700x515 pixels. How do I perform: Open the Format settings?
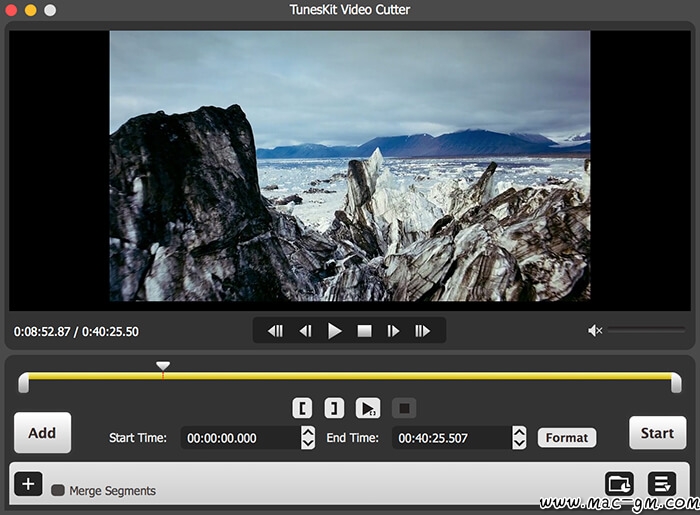click(x=567, y=438)
